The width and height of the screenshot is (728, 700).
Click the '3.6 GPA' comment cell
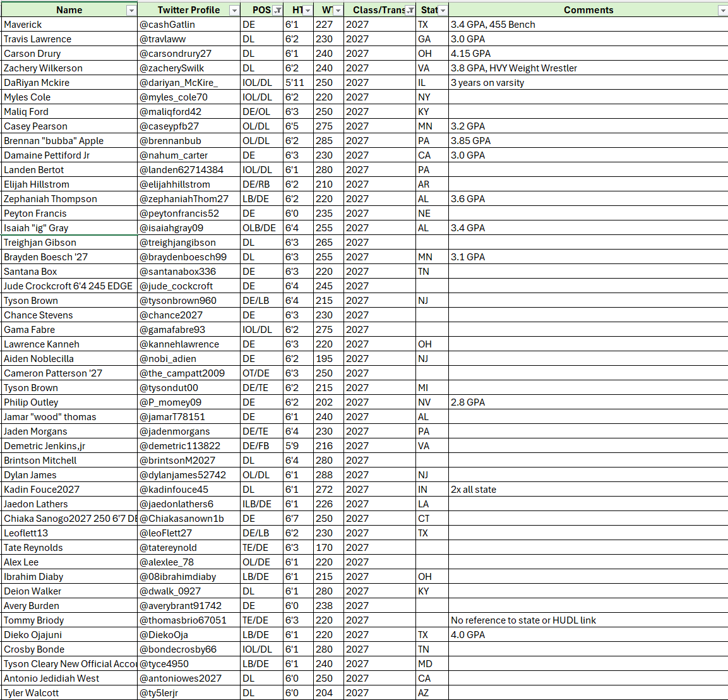pos(588,199)
